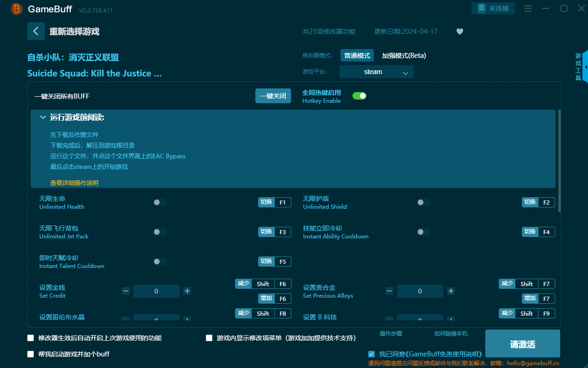This screenshot has height=368, width=588.
Task: Click 增加 F6 hotkey for Set Credit
Action: pos(275,299)
